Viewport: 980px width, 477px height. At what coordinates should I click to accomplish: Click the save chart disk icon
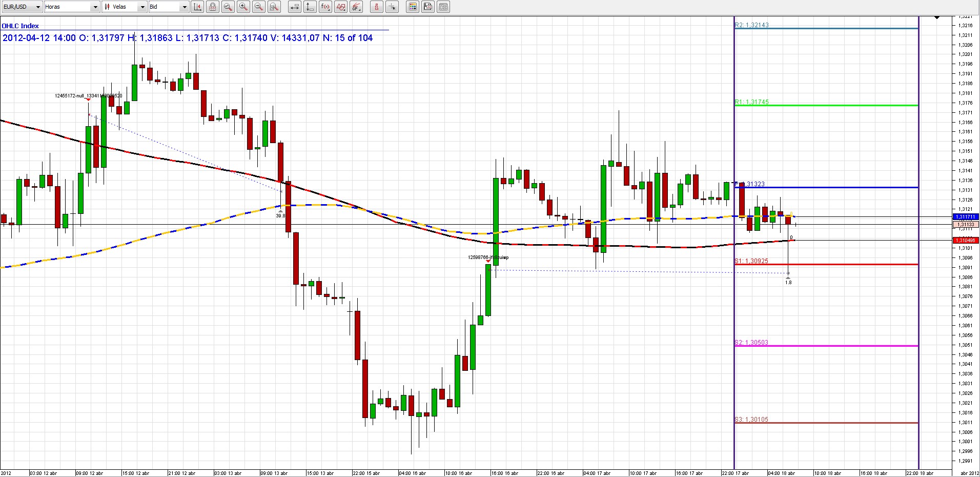pos(428,7)
